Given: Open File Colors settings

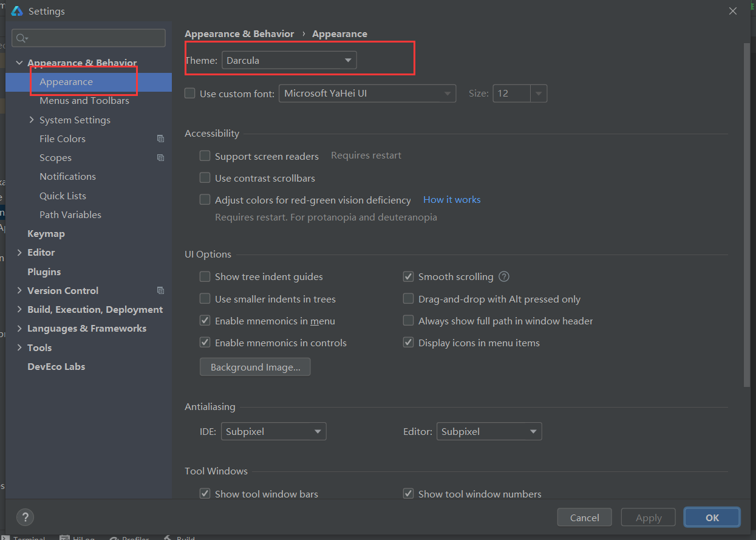Looking at the screenshot, I should [x=63, y=138].
